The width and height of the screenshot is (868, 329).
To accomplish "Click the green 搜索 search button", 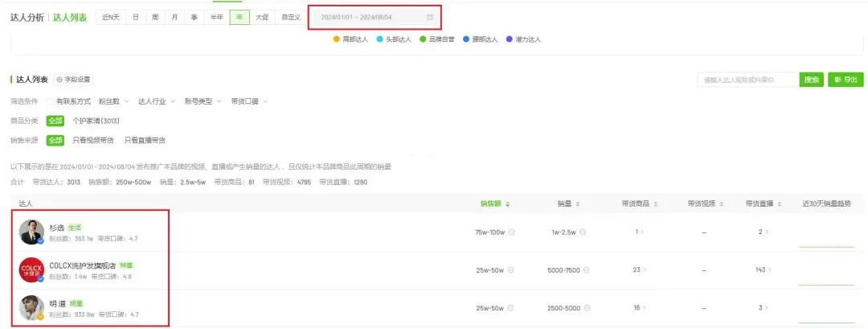I will coord(811,80).
